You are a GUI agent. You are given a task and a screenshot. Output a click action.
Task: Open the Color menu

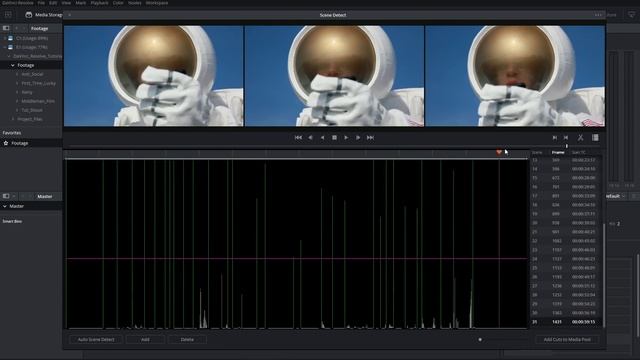tap(118, 3)
